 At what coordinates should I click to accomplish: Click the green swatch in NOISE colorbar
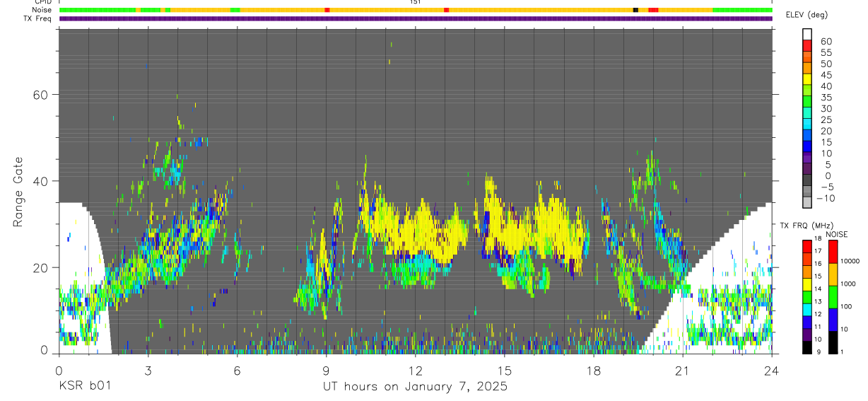click(833, 297)
